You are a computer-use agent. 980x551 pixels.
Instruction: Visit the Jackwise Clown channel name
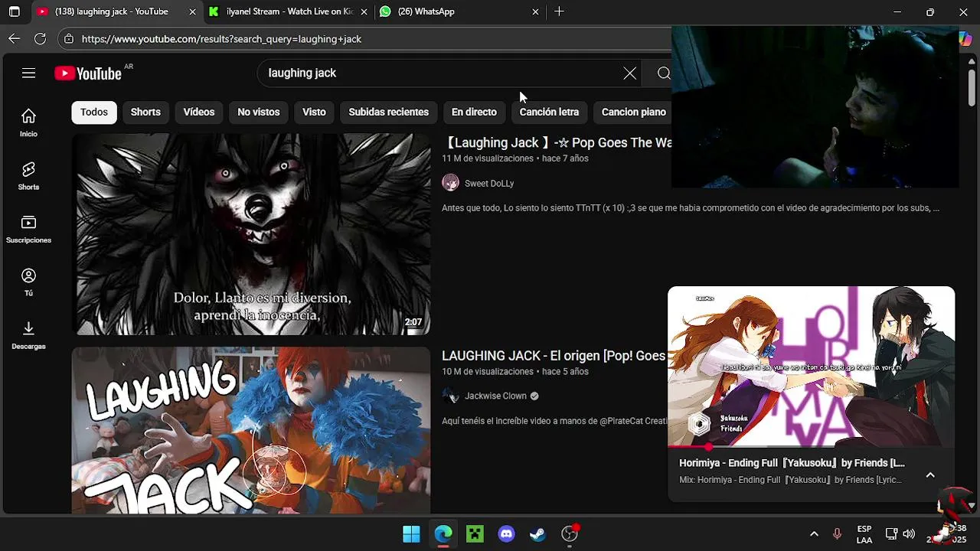495,396
